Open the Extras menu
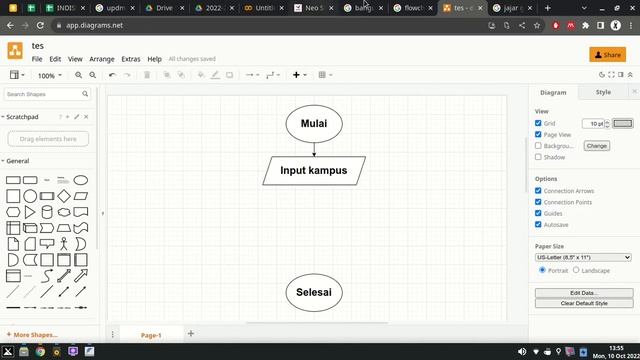 point(131,59)
